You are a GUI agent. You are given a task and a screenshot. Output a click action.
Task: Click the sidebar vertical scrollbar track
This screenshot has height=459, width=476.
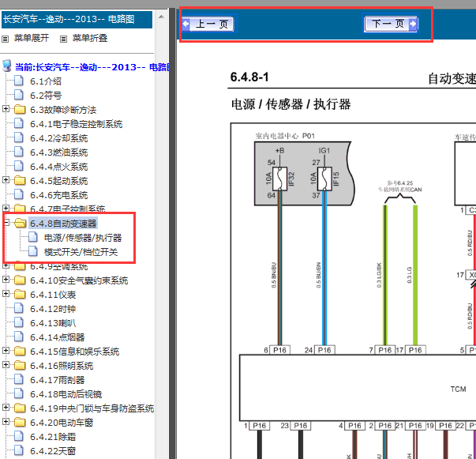pos(162,240)
